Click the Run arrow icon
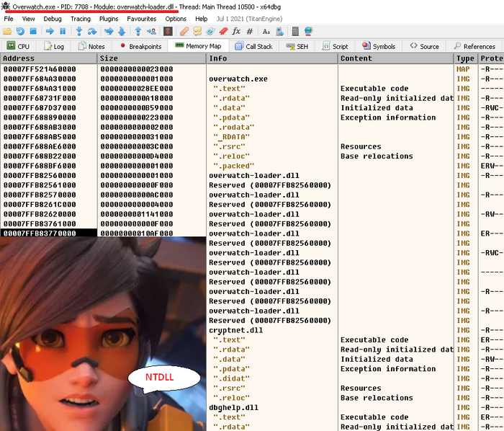This screenshot has width=504, height=431. tap(50, 31)
